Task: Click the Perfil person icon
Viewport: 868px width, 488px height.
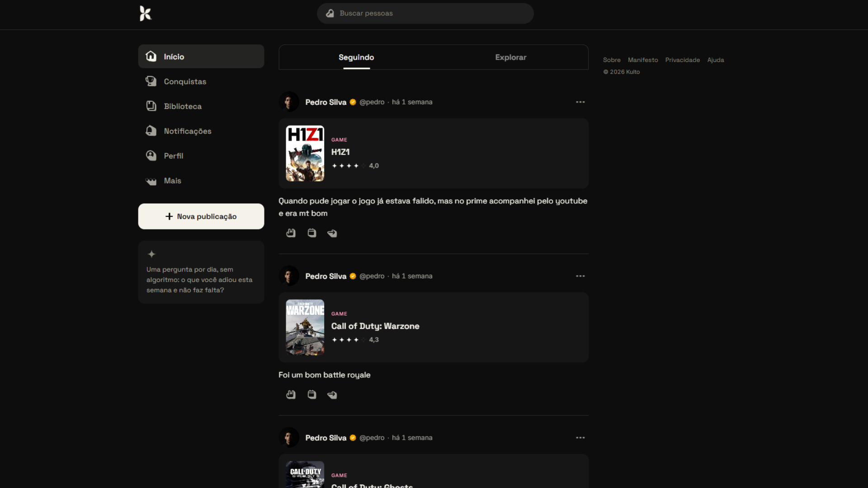Action: pos(151,155)
